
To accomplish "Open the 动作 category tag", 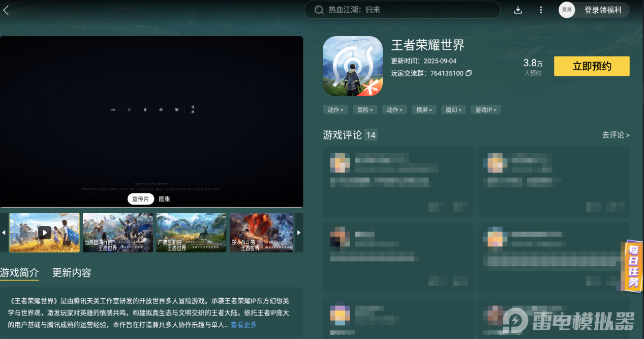I will point(335,109).
